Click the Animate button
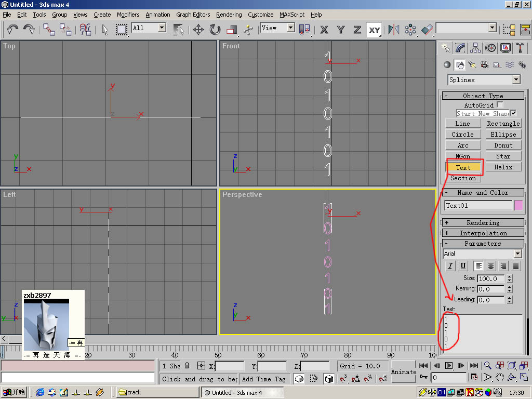The height and width of the screenshot is (399, 532). click(x=403, y=372)
